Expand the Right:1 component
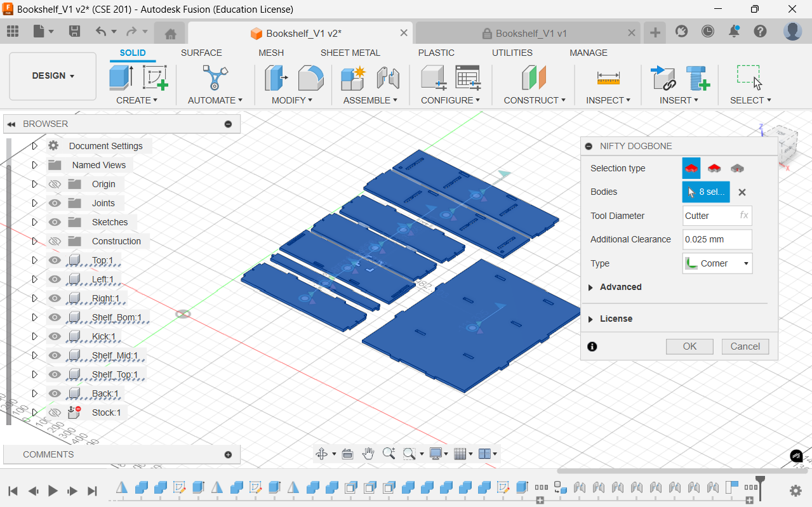 (35, 298)
